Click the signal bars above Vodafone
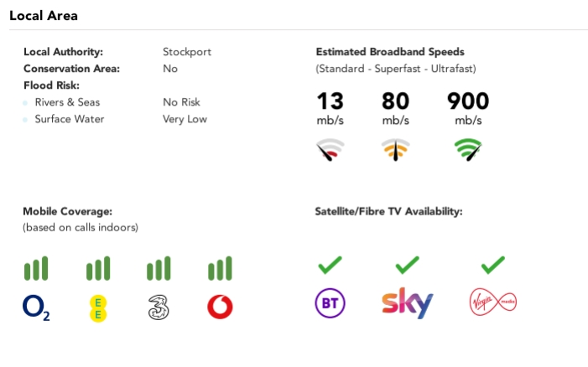The height and width of the screenshot is (367, 588). (220, 269)
